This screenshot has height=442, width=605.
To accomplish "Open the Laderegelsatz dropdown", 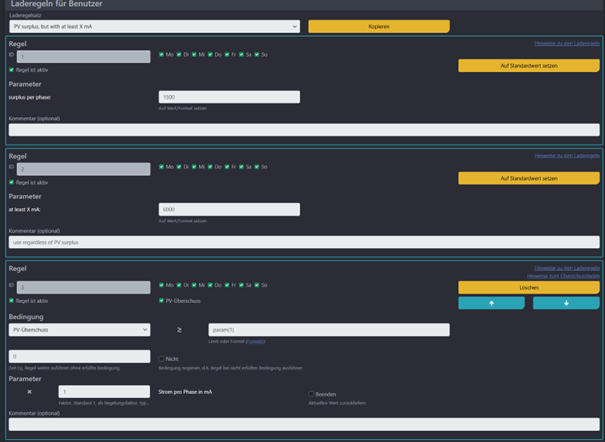I will tap(154, 26).
